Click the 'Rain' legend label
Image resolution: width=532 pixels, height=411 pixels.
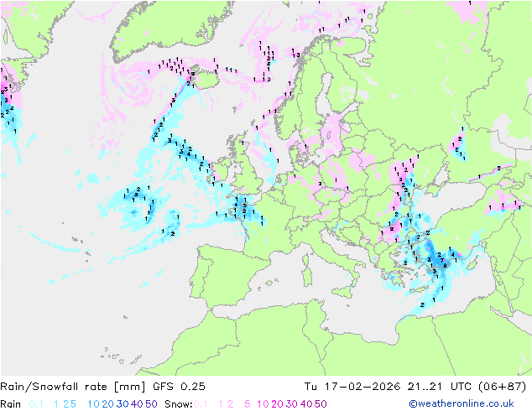(11, 404)
